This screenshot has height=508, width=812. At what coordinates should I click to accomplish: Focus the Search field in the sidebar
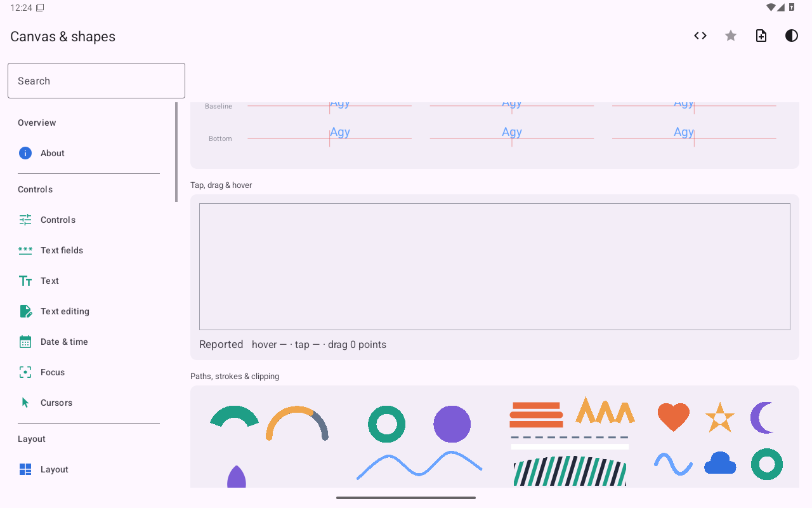96,81
